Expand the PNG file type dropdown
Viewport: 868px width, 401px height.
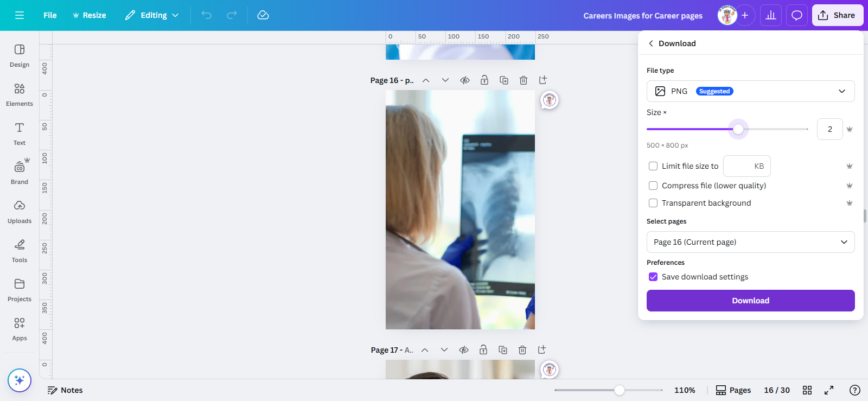click(751, 91)
